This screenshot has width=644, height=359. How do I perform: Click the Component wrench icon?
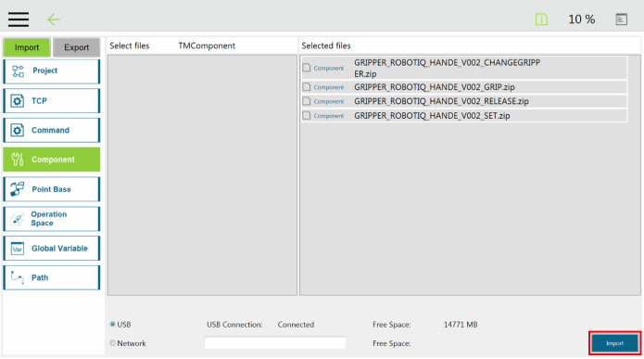coord(18,160)
